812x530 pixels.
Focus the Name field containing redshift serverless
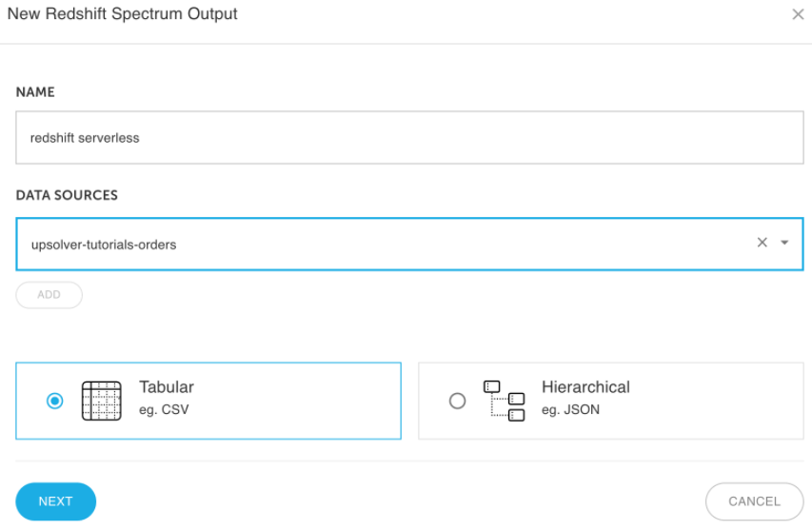pos(409,138)
